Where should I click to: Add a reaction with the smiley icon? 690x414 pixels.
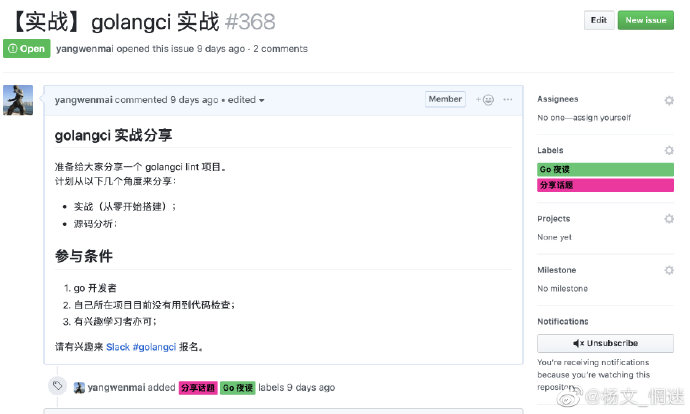point(485,100)
